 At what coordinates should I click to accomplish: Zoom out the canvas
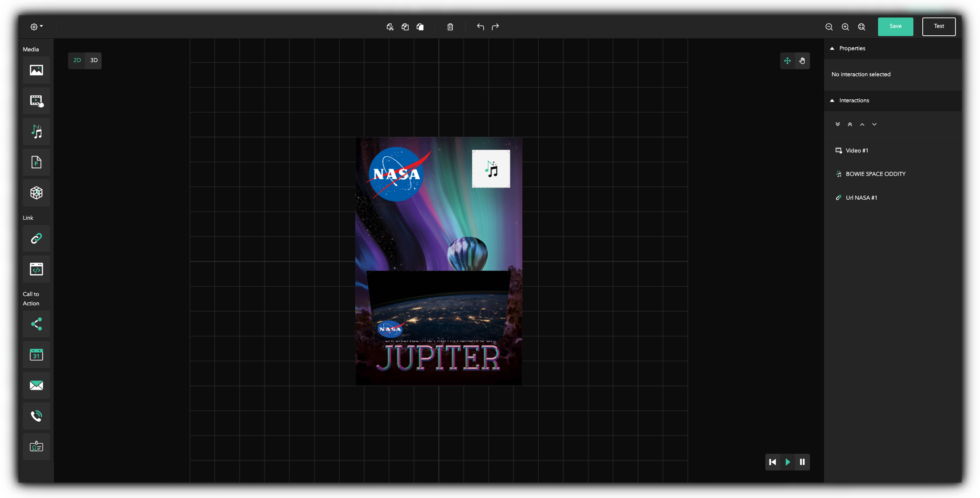click(x=829, y=27)
